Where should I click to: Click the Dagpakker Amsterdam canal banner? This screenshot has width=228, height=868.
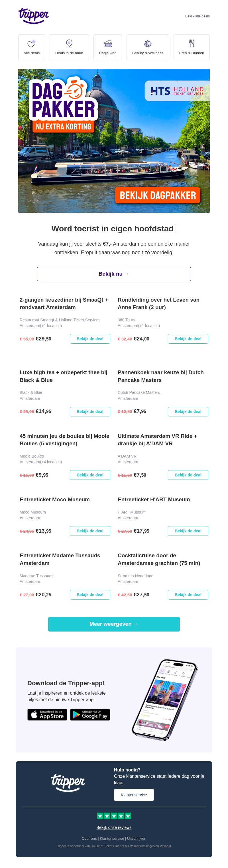114,141
